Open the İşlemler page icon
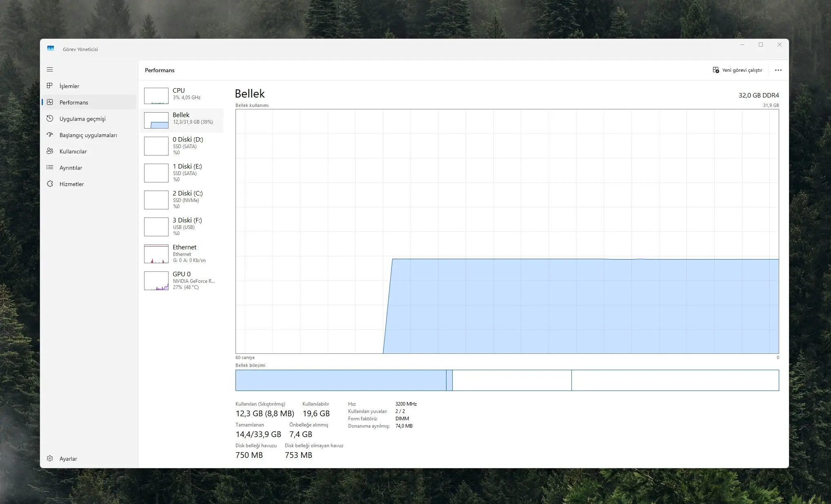831x504 pixels. [50, 86]
